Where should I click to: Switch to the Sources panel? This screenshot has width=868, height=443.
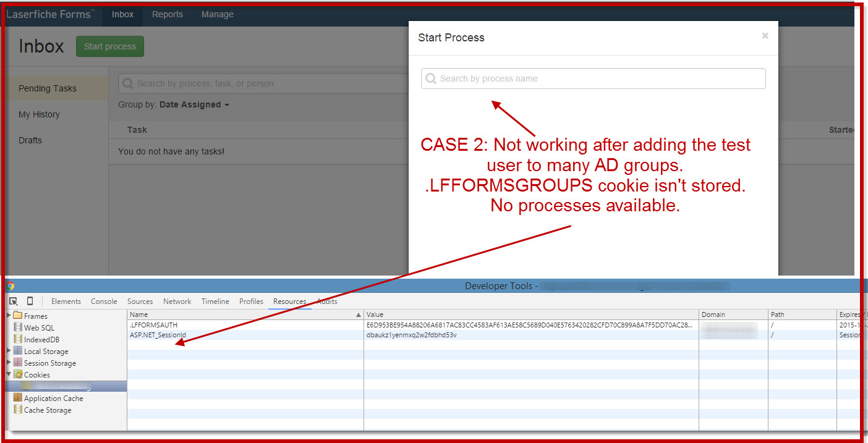click(140, 302)
